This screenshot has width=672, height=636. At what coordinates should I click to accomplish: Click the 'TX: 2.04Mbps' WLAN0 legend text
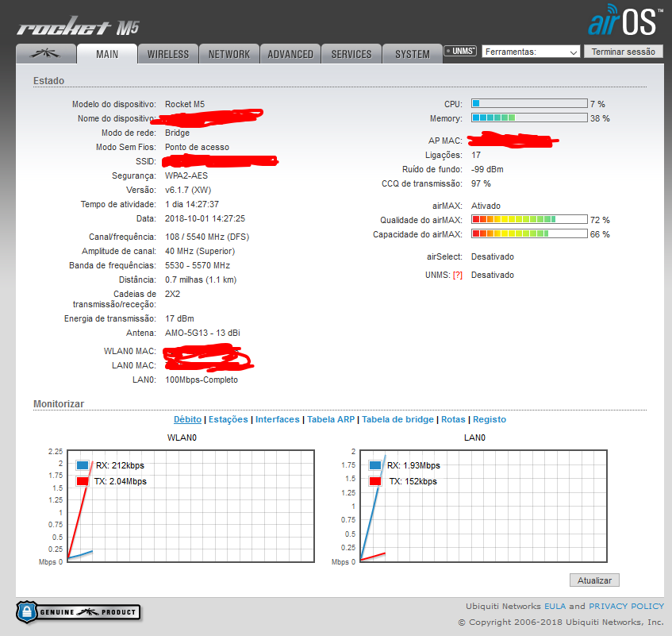pyautogui.click(x=121, y=481)
